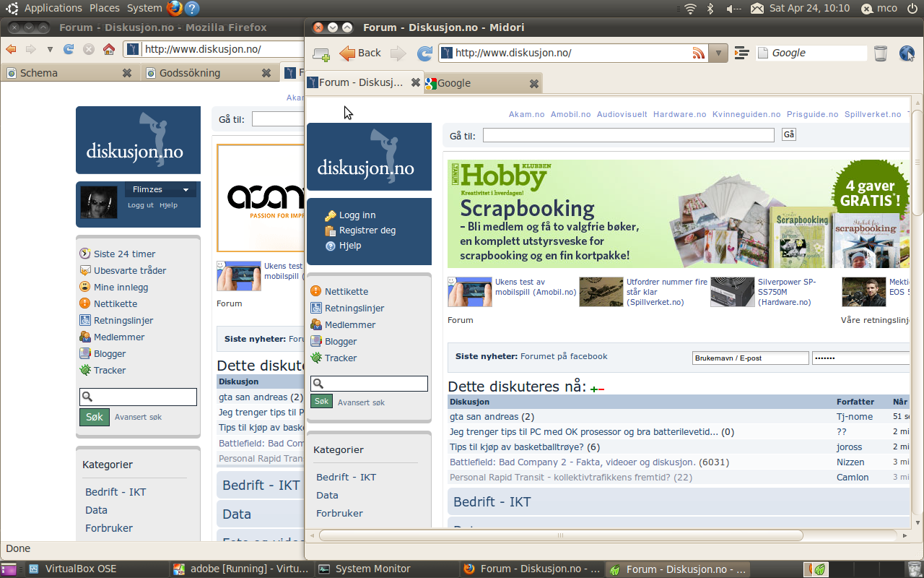Click volume icon in top panel
The width and height of the screenshot is (924, 578).
point(733,8)
